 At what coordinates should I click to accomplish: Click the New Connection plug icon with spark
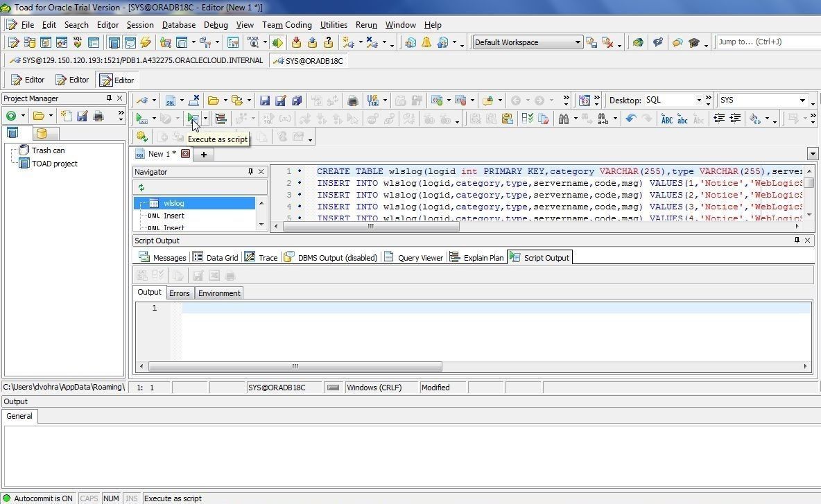point(347,42)
